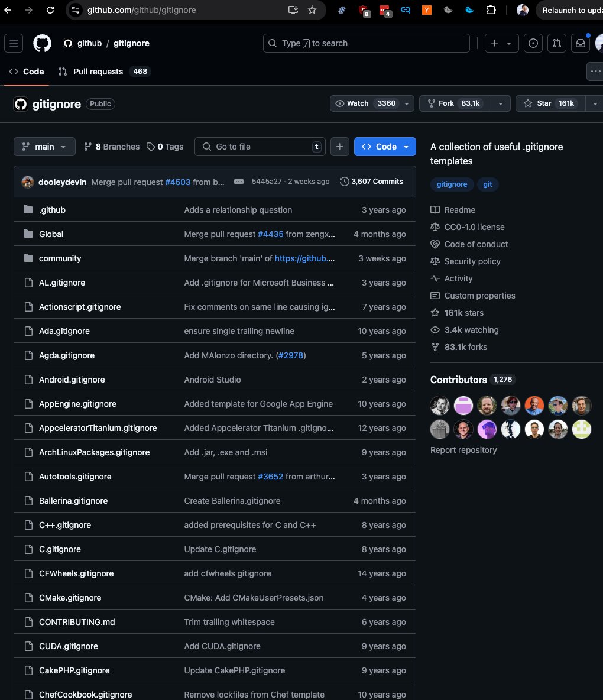
Task: Click site information icon in address bar
Action: pyautogui.click(x=76, y=10)
